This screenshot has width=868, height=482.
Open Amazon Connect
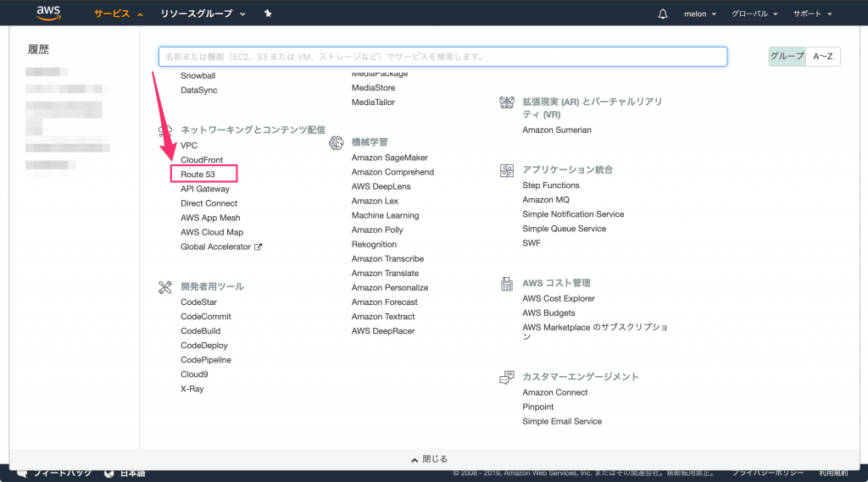tap(555, 392)
